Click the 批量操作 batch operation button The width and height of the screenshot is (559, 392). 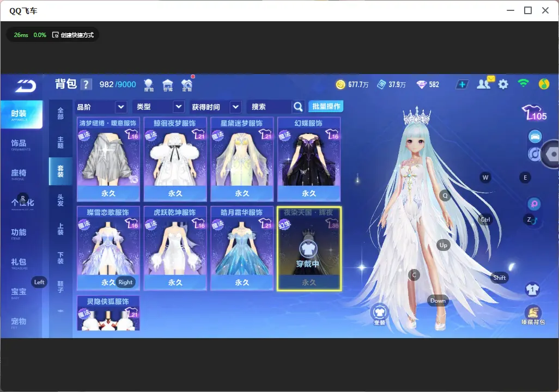[326, 106]
